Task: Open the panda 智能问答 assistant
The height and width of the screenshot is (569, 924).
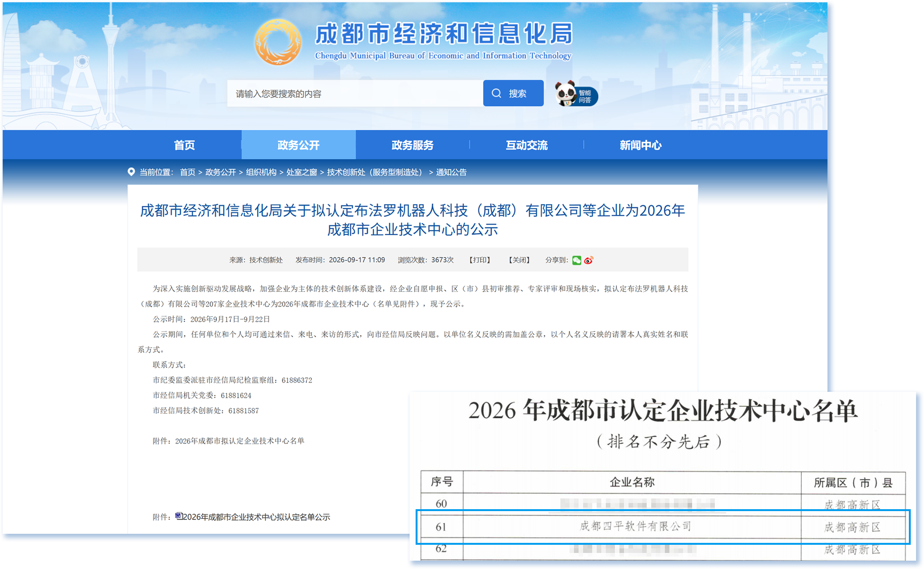Action: point(576,94)
